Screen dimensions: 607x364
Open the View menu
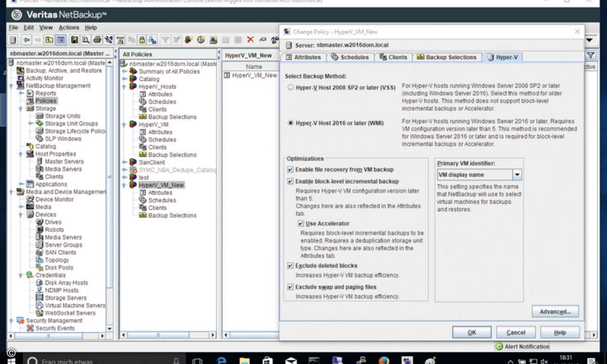click(46, 27)
